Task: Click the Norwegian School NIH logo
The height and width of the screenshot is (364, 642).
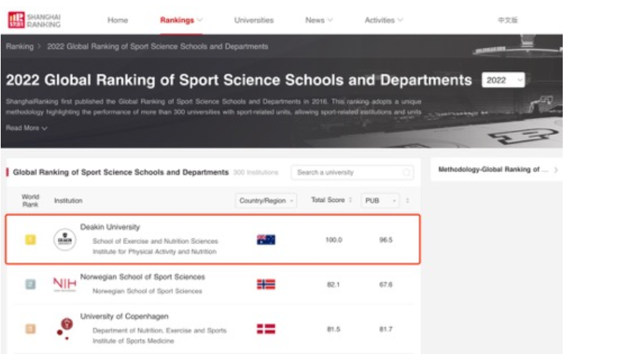Action: (64, 284)
